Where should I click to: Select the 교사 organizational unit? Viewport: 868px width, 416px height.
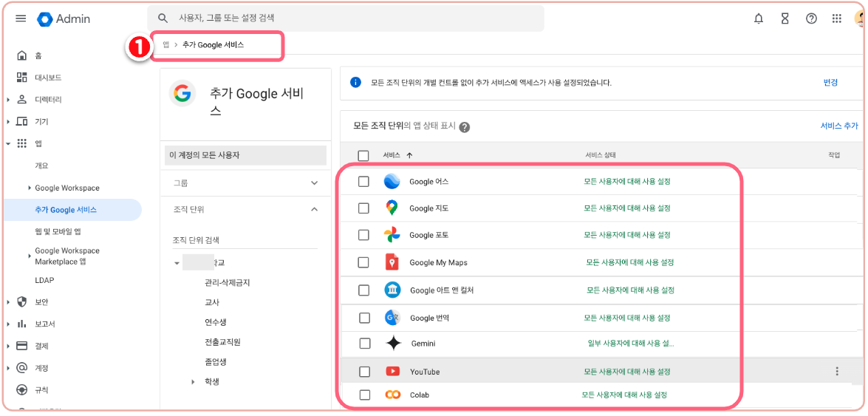(x=212, y=302)
